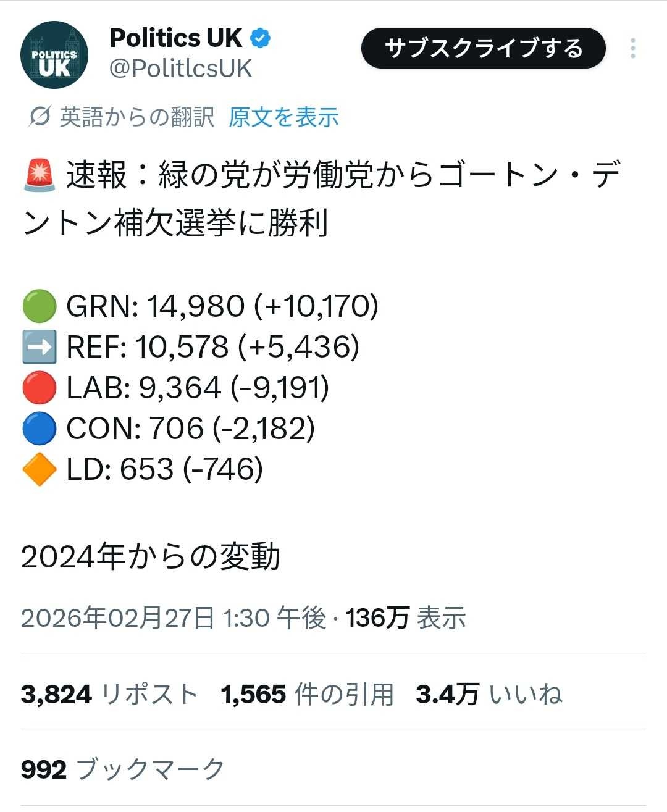The image size is (667, 812).
Task: View the 1,565 件の引用 quotes
Action: (x=307, y=694)
